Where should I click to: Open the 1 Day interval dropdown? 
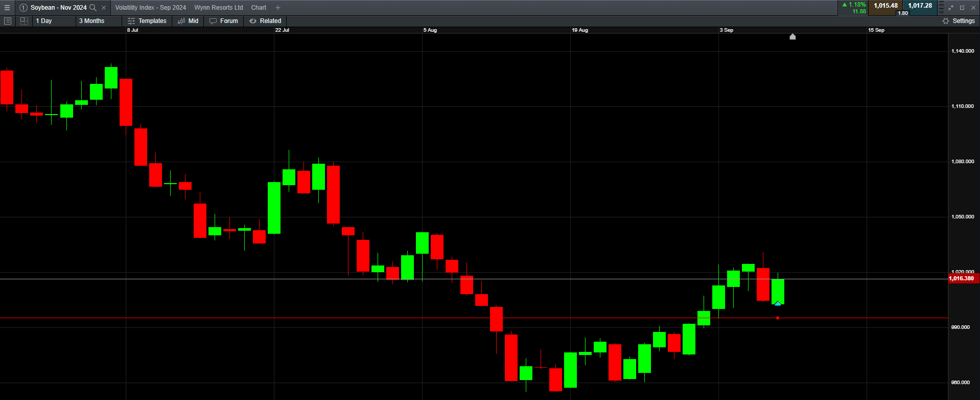pos(53,21)
